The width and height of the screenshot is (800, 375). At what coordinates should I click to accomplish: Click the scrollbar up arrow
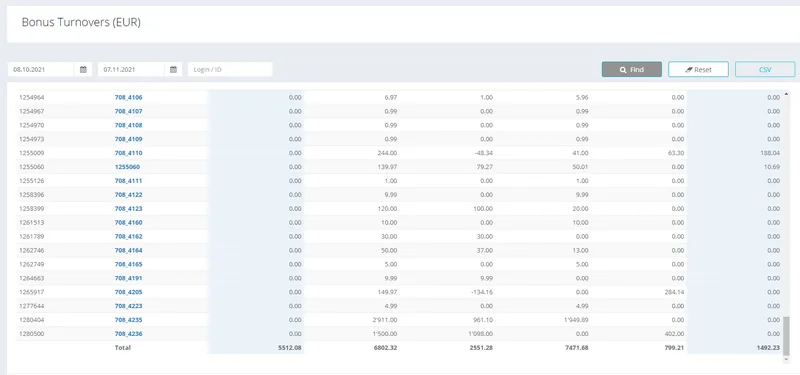(786, 94)
